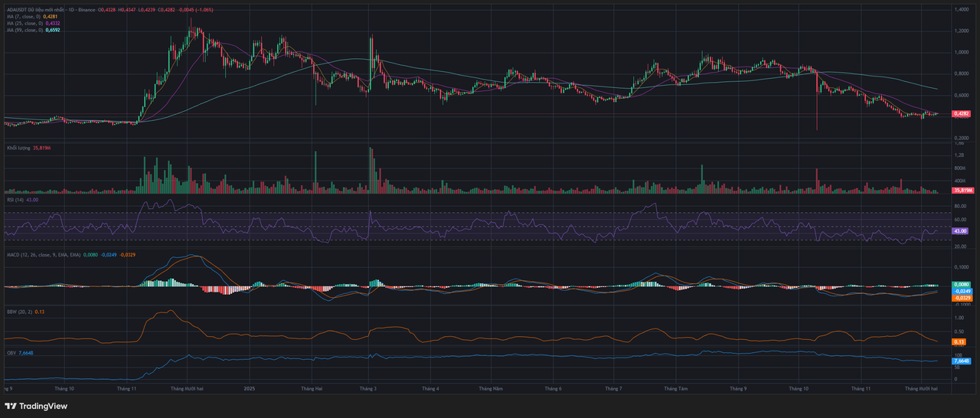Image resolution: width=980 pixels, height=418 pixels.
Task: Click the -0,0249 MACD axis label
Action: point(962,292)
